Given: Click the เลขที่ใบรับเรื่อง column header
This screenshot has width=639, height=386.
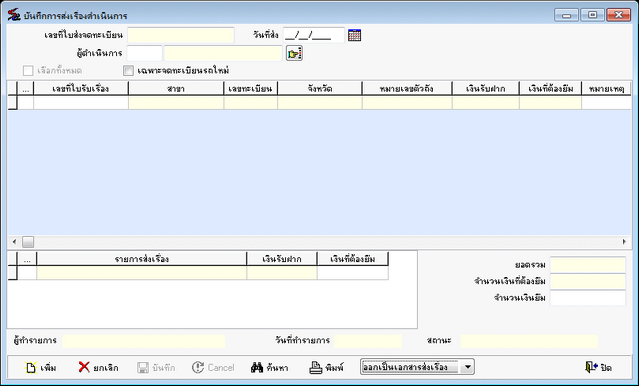Looking at the screenshot, I should click(x=81, y=88).
